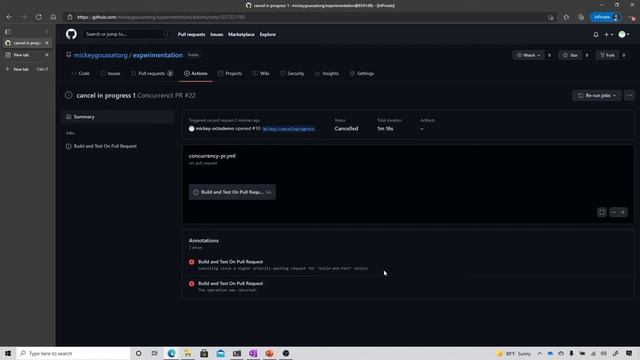640x360 pixels.
Task: Reload the page with the refresh icon
Action: pos(38,17)
